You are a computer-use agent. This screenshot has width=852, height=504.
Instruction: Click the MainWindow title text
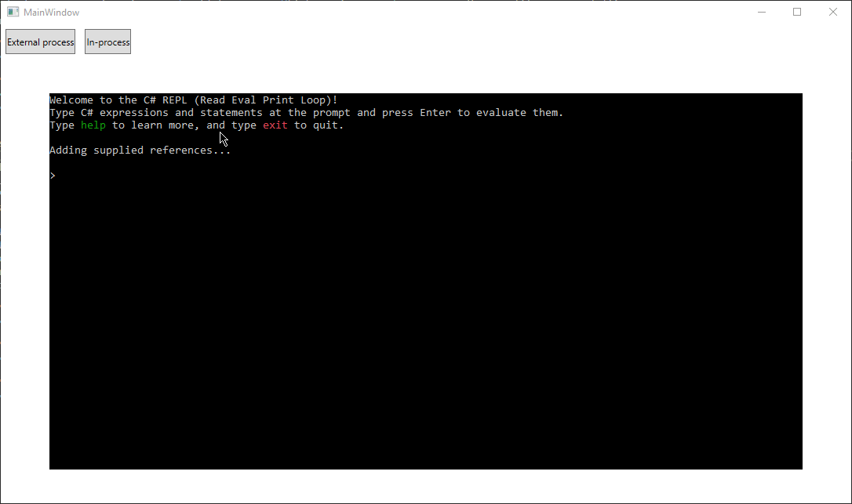[x=51, y=12]
